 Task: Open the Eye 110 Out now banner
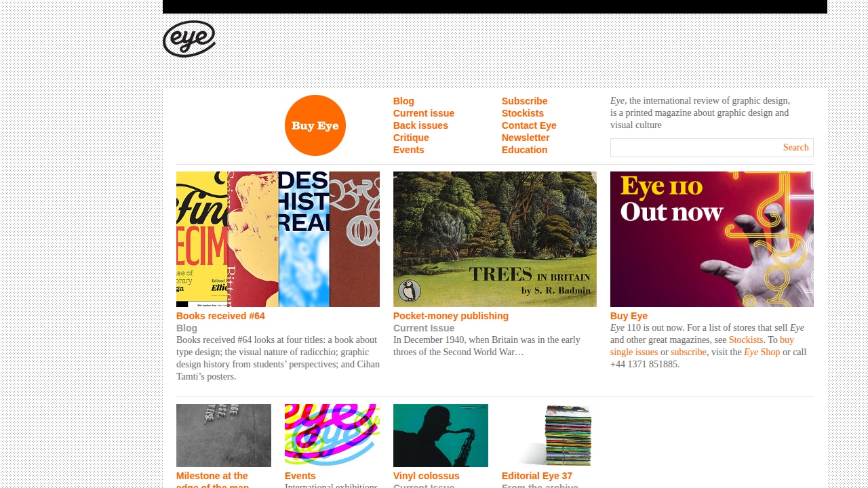click(x=712, y=239)
